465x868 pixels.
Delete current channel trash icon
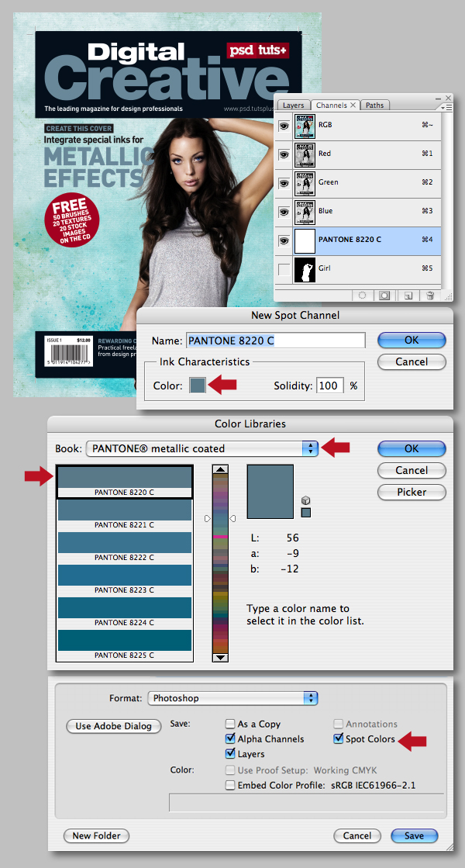pyautogui.click(x=430, y=295)
